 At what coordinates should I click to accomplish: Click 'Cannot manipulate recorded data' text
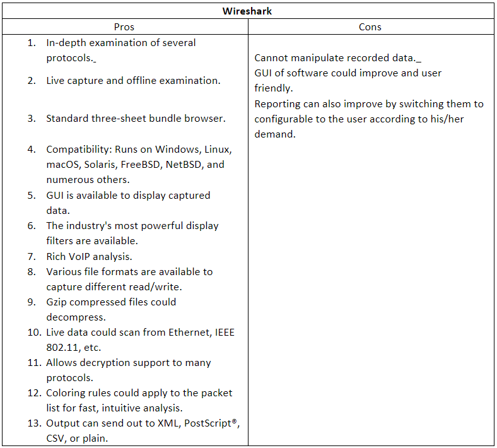[x=335, y=58]
